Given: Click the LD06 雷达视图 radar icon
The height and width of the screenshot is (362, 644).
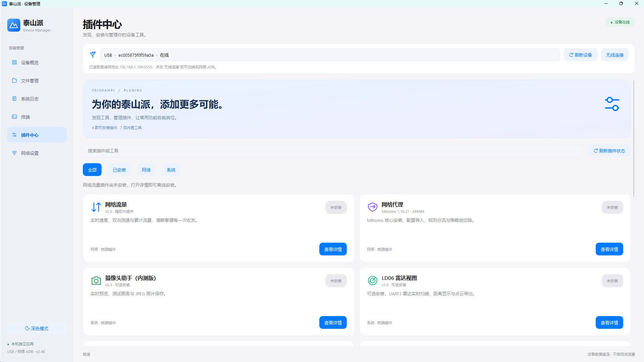Looking at the screenshot, I should pos(373,281).
